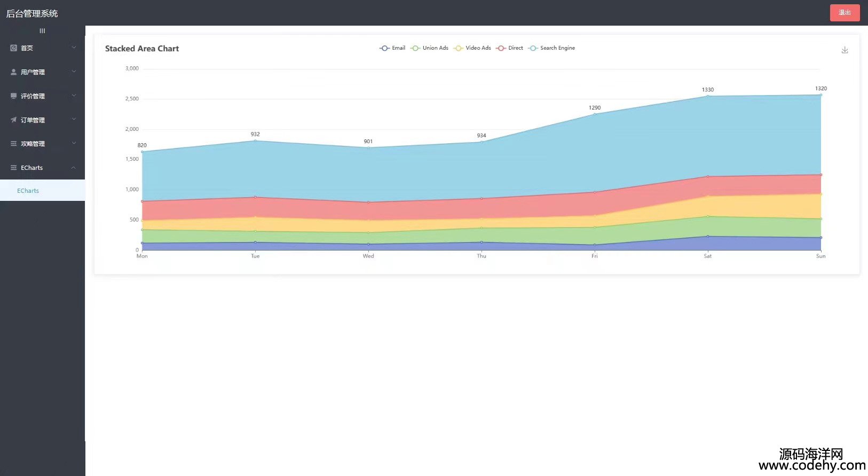Toggle Search Engine series visibility
Viewport: 868px width, 476px height.
coord(552,48)
